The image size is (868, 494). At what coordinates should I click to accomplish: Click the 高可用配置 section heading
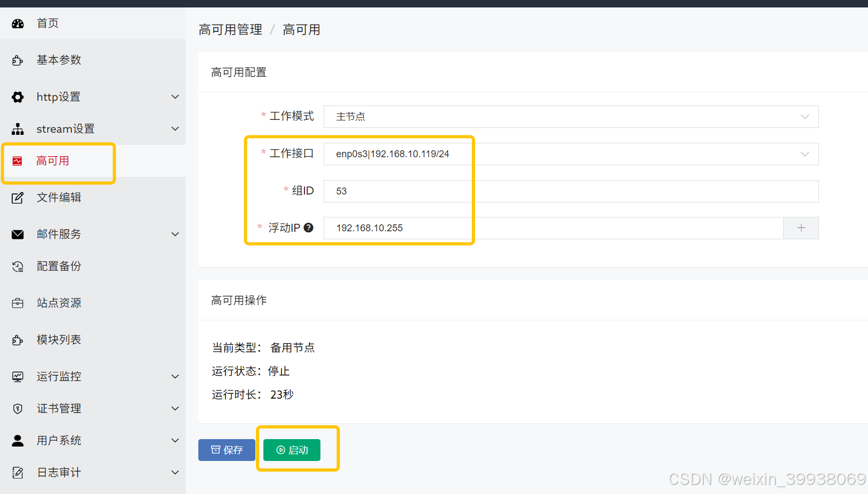[239, 72]
